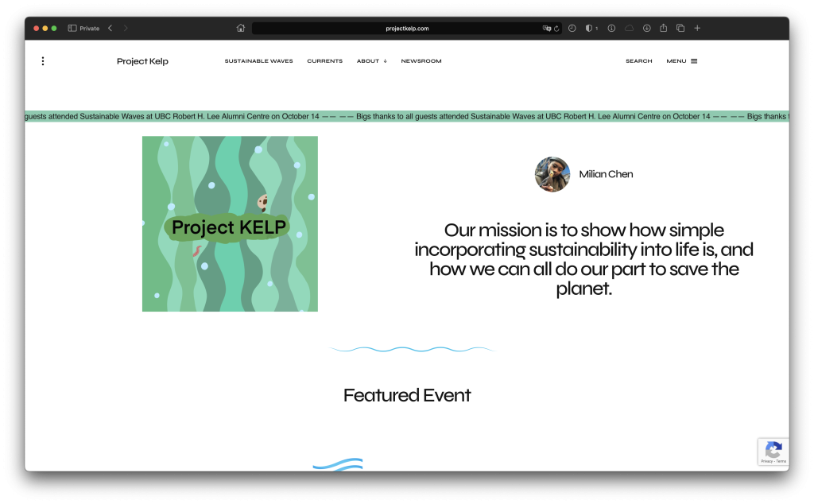Image resolution: width=814 pixels, height=504 pixels.
Task: Open the Newsroom link
Action: 421,61
